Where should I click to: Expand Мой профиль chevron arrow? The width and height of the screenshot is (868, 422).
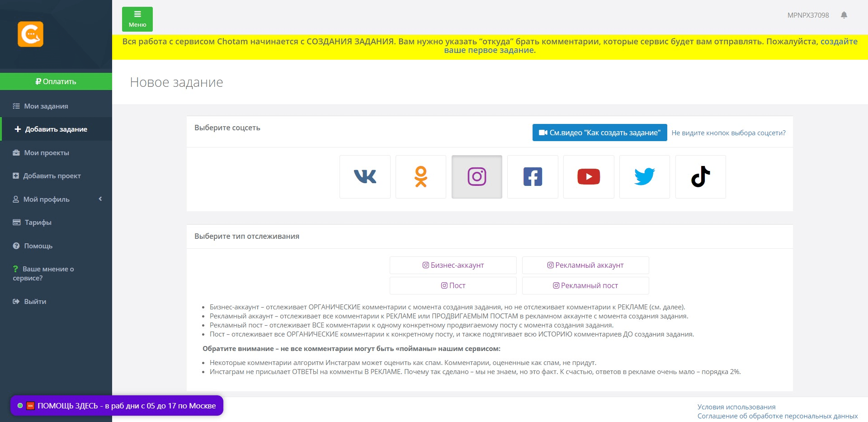pyautogui.click(x=100, y=199)
